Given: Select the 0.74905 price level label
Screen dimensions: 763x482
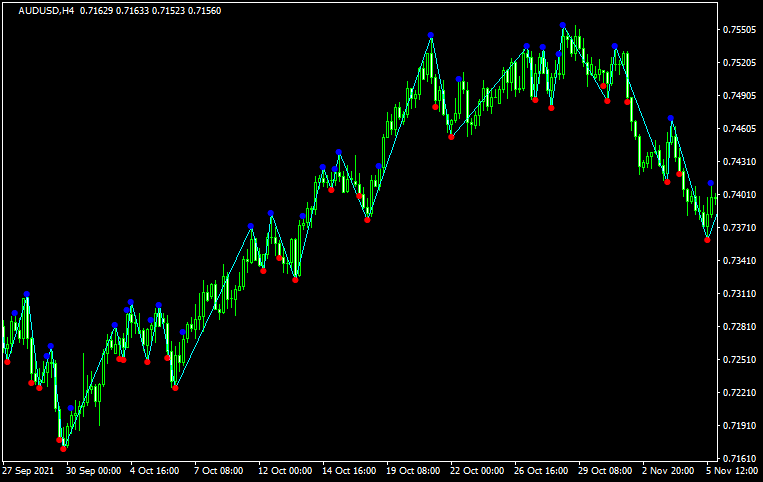Looking at the screenshot, I should coord(740,96).
